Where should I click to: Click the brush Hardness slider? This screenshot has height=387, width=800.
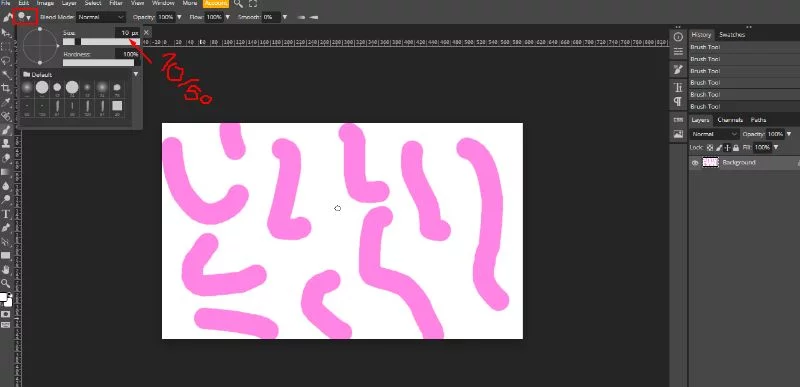point(101,63)
